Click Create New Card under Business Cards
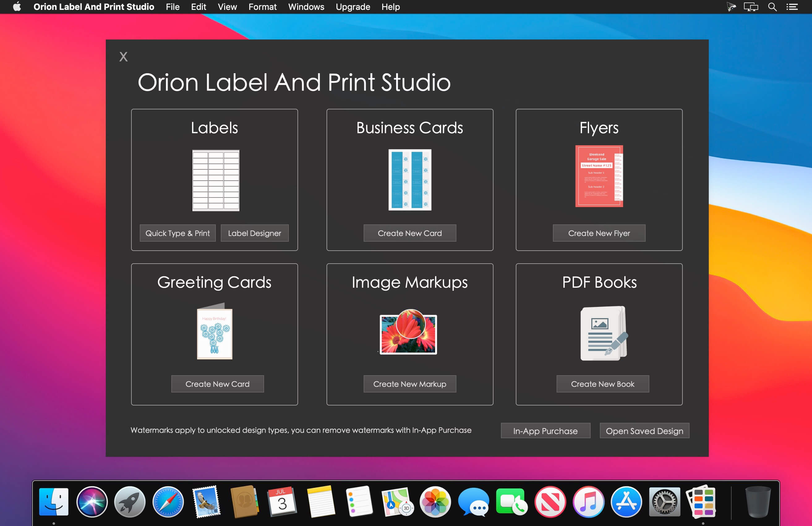 click(410, 233)
